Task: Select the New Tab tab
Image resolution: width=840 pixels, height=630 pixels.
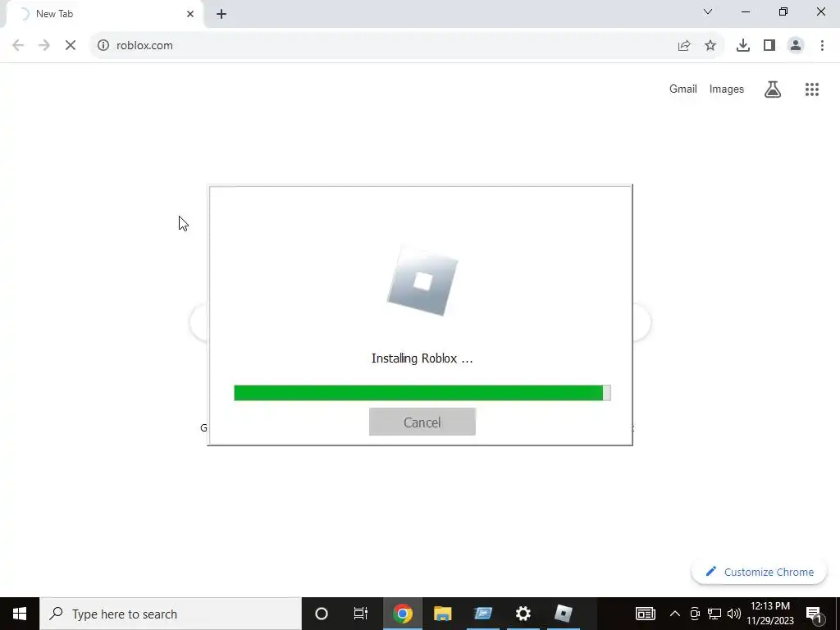Action: (x=104, y=14)
